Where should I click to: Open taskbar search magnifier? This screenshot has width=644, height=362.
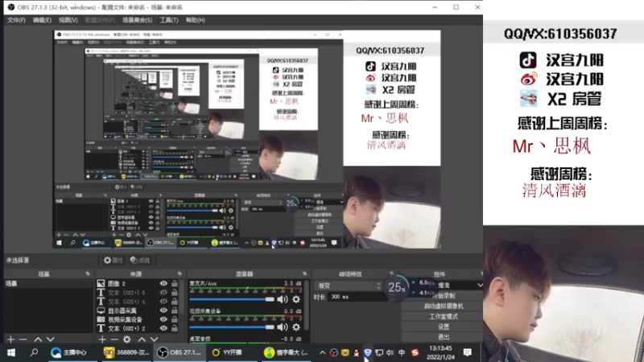tap(34, 352)
